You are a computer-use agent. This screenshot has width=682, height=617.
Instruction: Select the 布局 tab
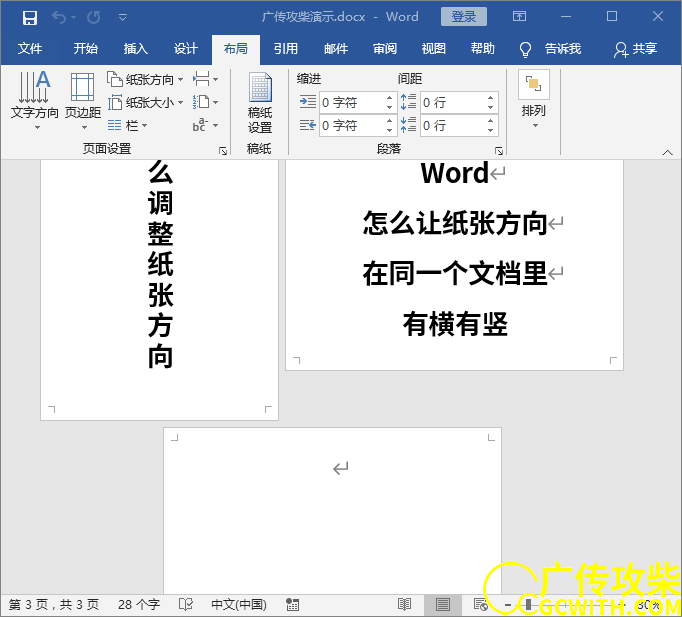click(x=236, y=48)
